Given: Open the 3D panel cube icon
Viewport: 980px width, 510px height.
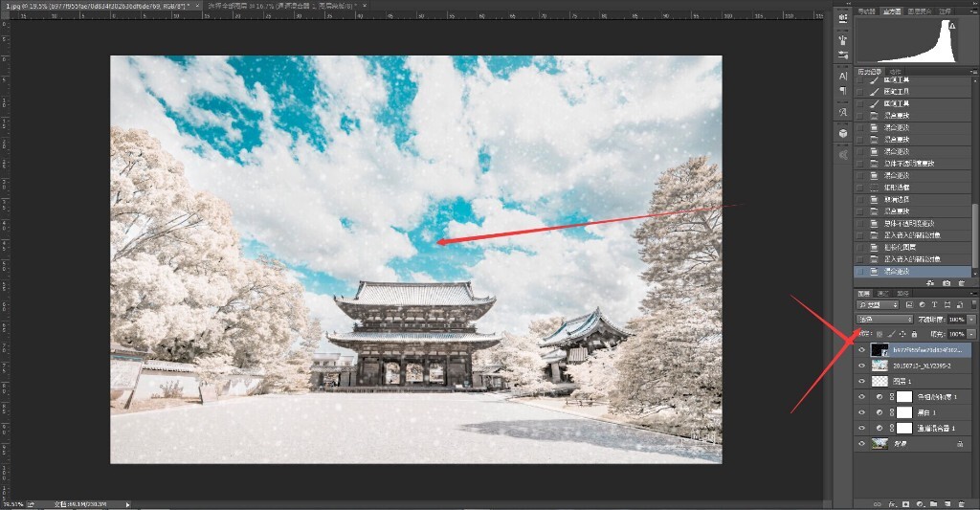Looking at the screenshot, I should 843,133.
